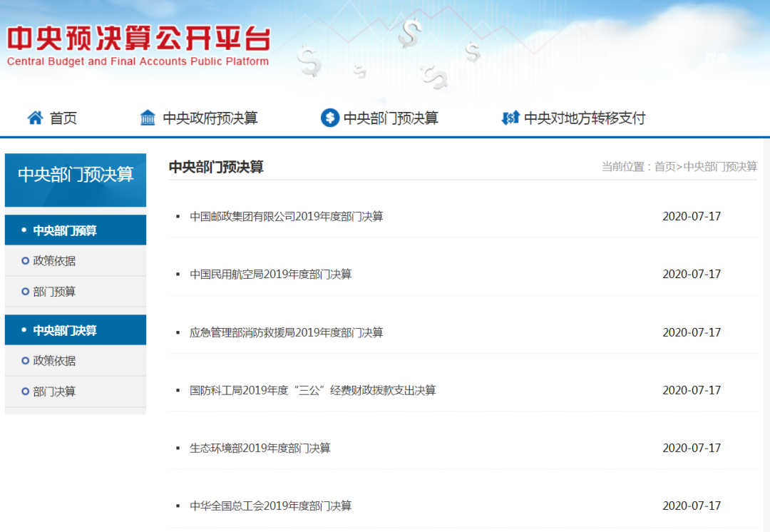The image size is (770, 532).
Task: Open 应急管理部消防救援局2019年度部门决算 link
Action: pyautogui.click(x=286, y=332)
